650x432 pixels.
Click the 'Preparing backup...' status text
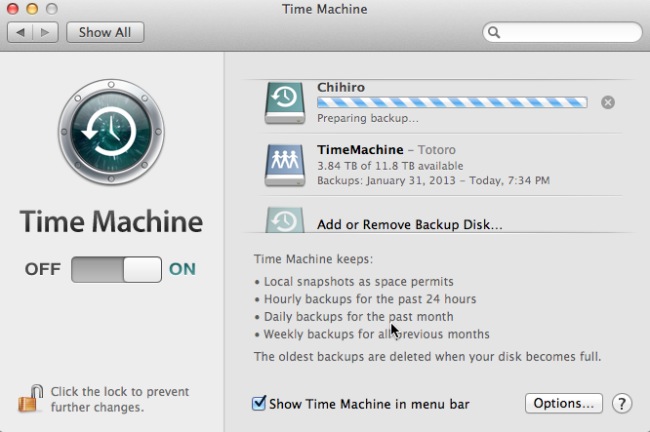[368, 118]
